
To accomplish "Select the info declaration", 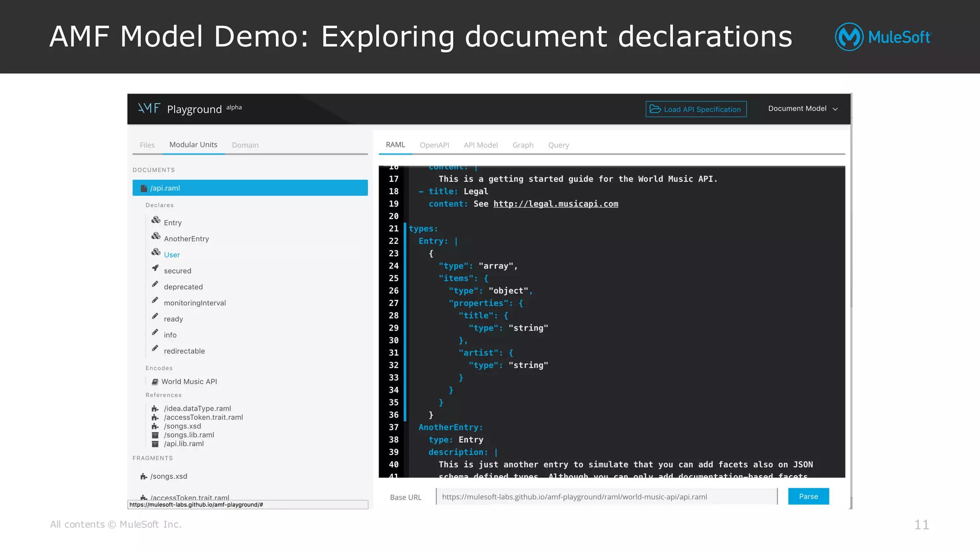I will [x=170, y=335].
